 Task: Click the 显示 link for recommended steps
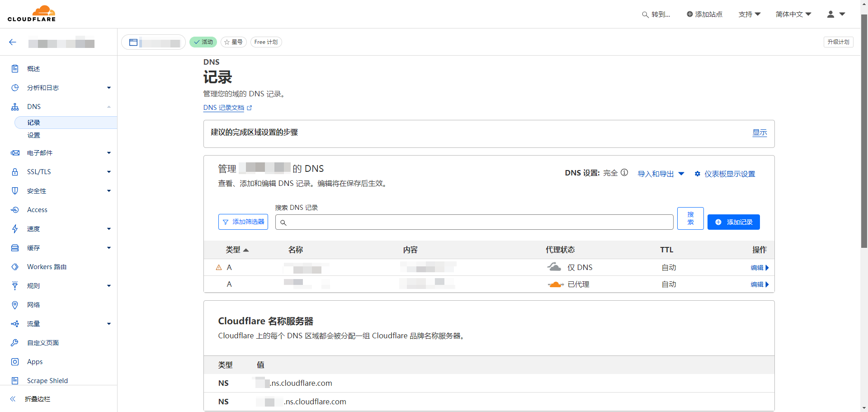(759, 133)
